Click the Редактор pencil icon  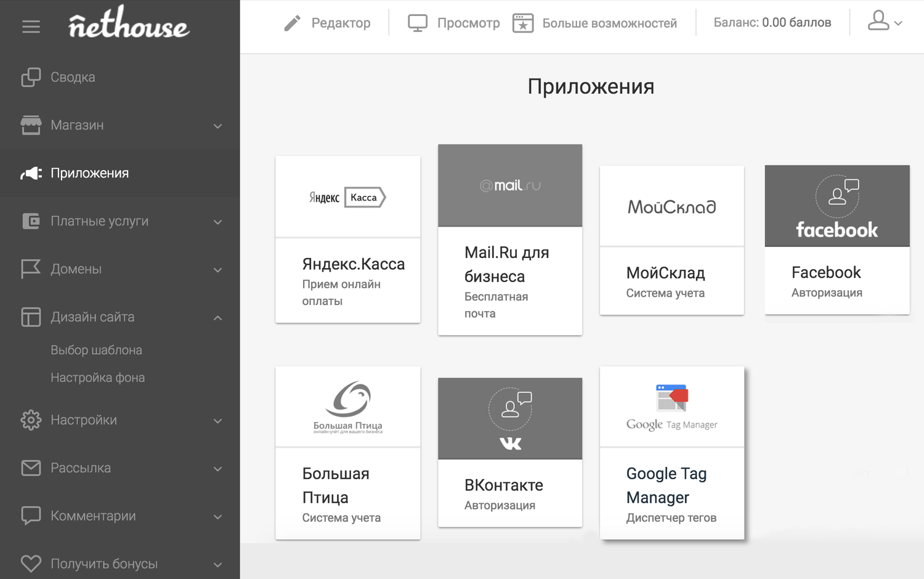pyautogui.click(x=292, y=23)
